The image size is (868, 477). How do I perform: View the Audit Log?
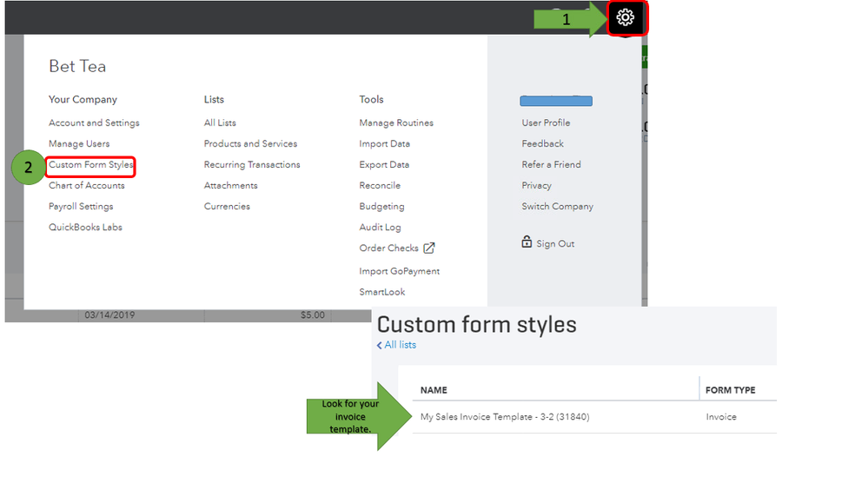[x=380, y=228]
